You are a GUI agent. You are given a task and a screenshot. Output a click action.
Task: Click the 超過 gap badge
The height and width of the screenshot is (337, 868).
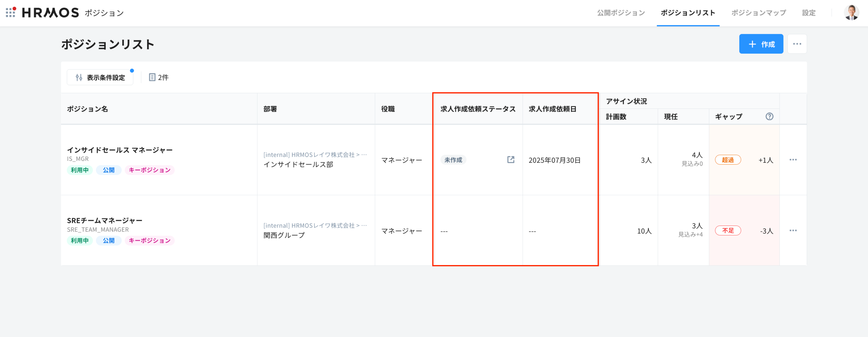(x=728, y=160)
